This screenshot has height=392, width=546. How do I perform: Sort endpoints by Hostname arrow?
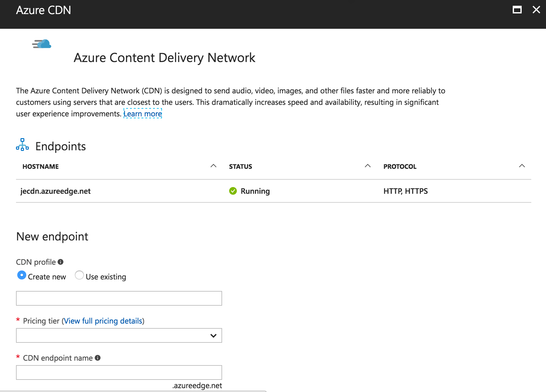pyautogui.click(x=213, y=166)
